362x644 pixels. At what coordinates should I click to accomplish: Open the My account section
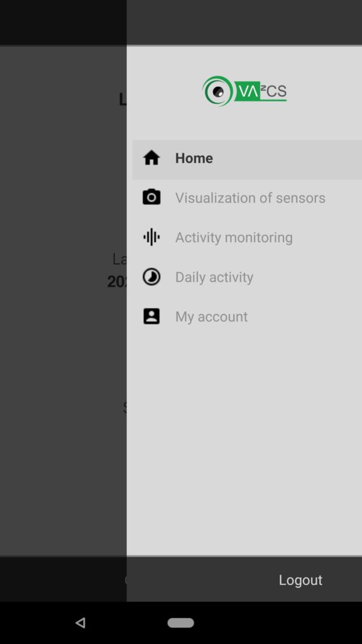coord(247,317)
